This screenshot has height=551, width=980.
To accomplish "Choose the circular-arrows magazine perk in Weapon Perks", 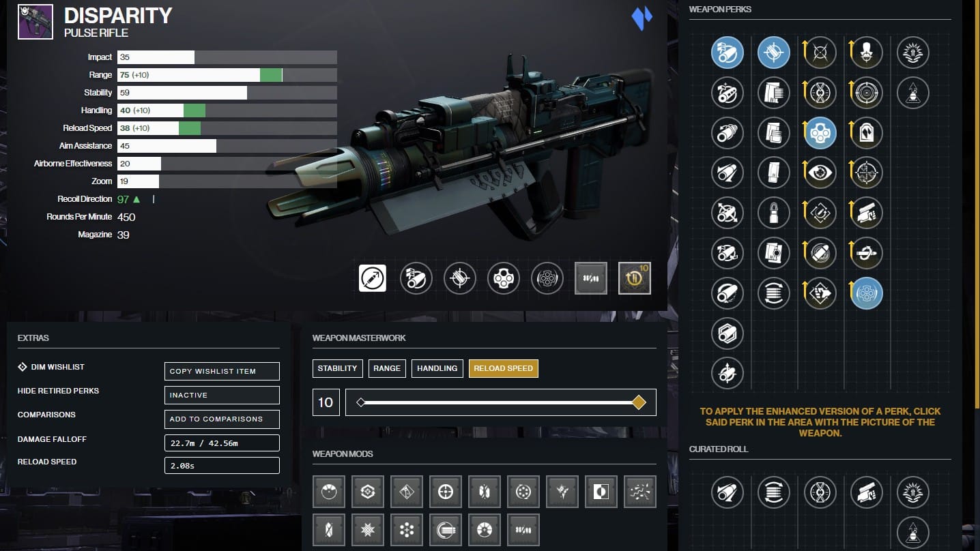I will coord(774,294).
